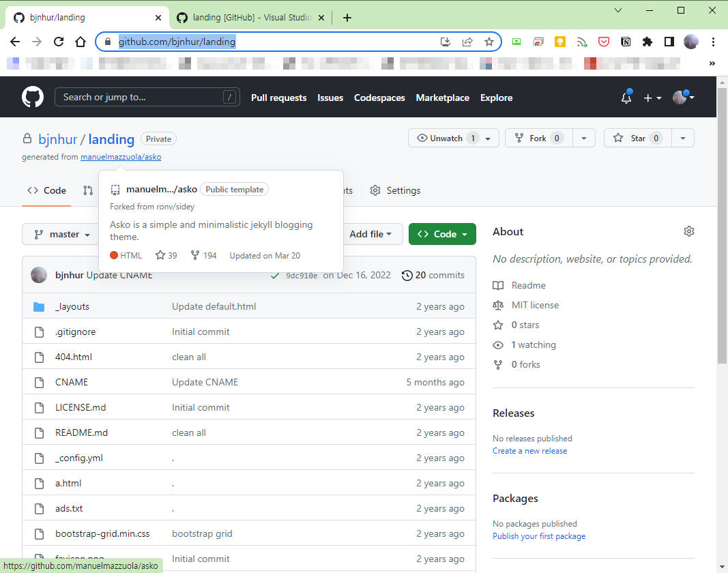The image size is (728, 573).
Task: Click the GitHub Octocat logo in header
Action: coord(33,97)
